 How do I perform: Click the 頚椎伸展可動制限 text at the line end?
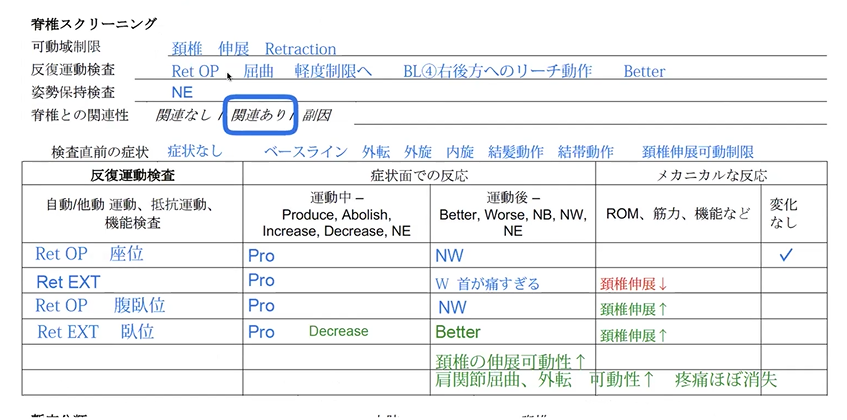(x=698, y=152)
